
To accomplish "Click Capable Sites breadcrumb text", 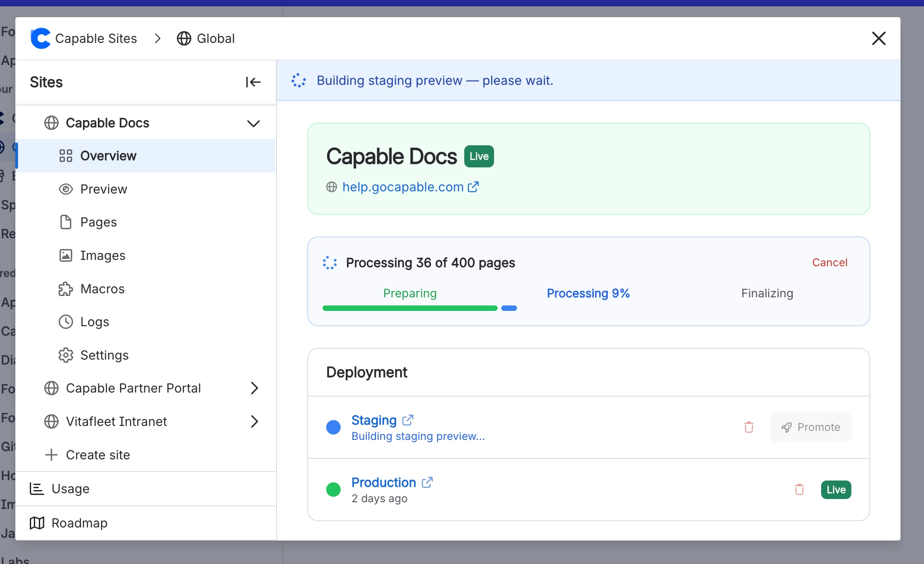I will (96, 38).
